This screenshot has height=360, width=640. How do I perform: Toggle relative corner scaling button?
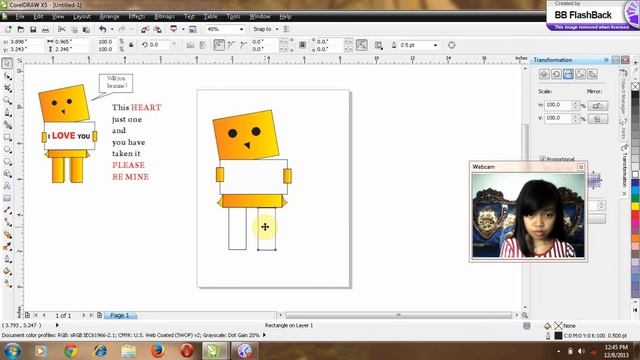tap(362, 45)
